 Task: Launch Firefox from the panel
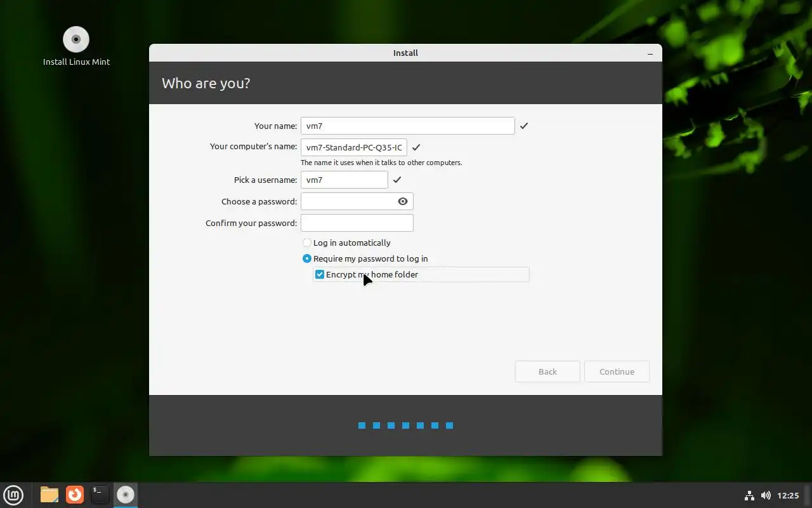(x=75, y=495)
